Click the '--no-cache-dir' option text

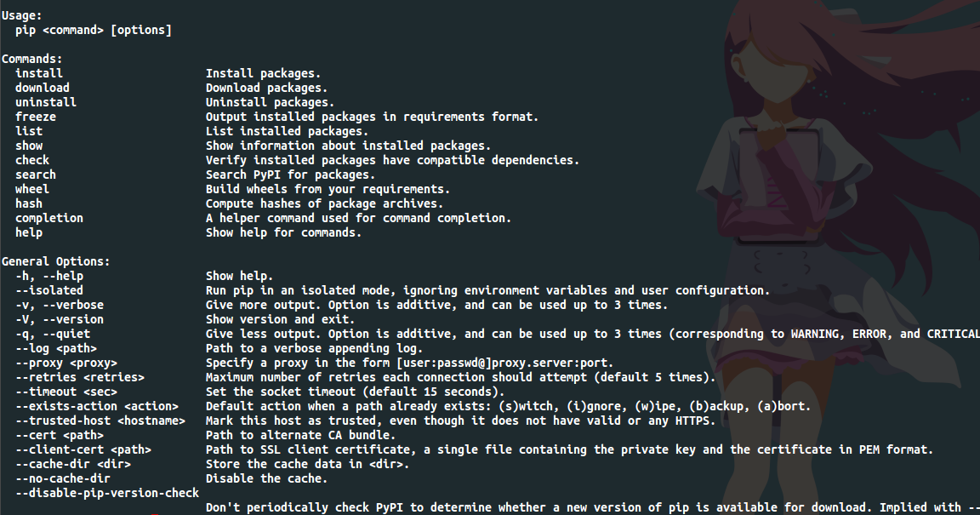63,478
